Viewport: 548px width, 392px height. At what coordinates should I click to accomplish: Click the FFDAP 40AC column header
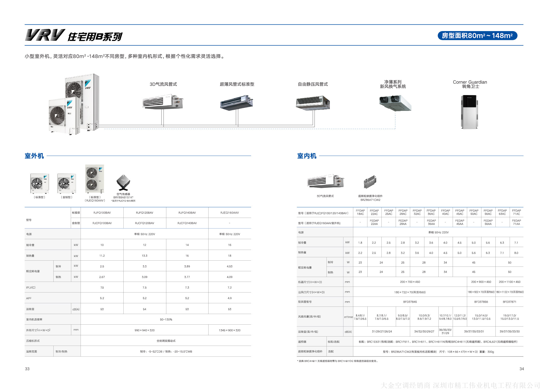point(445,212)
